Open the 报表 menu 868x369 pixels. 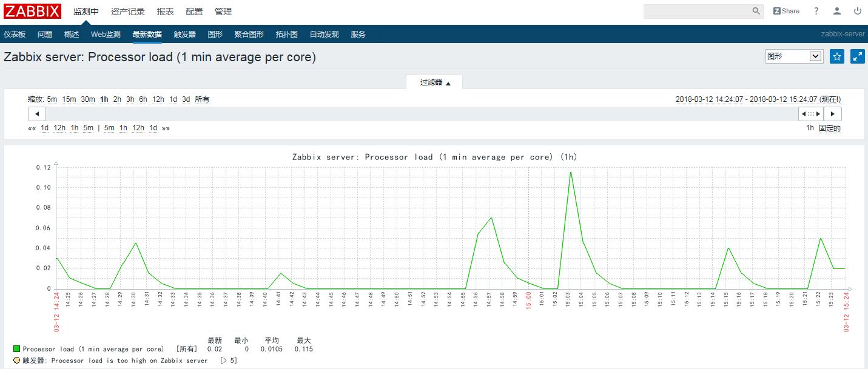pyautogui.click(x=165, y=12)
